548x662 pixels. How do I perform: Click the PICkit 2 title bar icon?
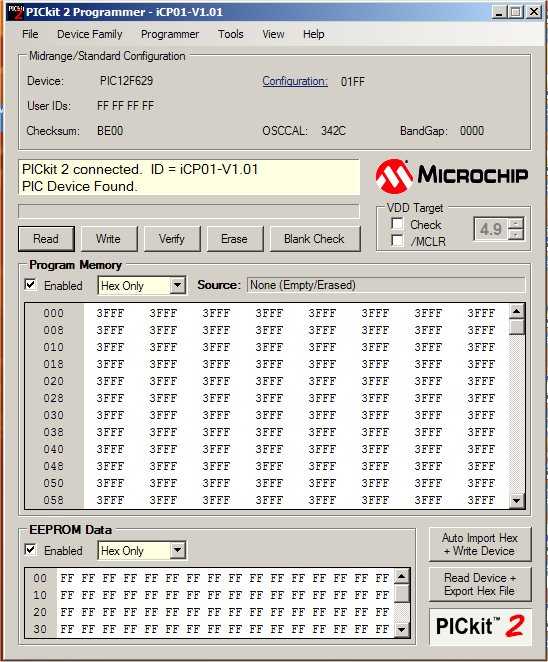[15, 12]
